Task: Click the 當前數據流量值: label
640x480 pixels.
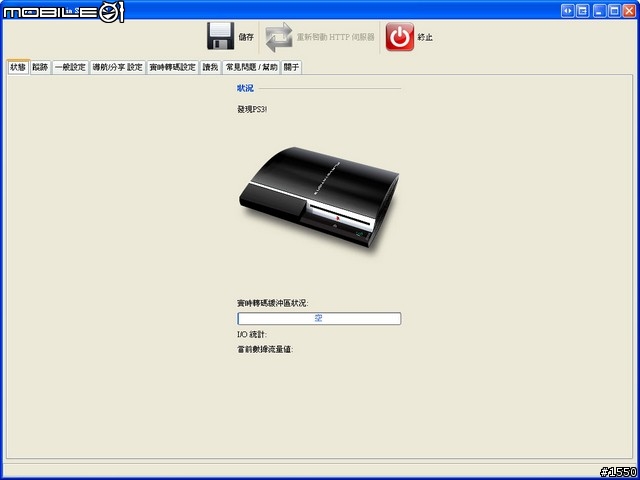Action: click(265, 349)
